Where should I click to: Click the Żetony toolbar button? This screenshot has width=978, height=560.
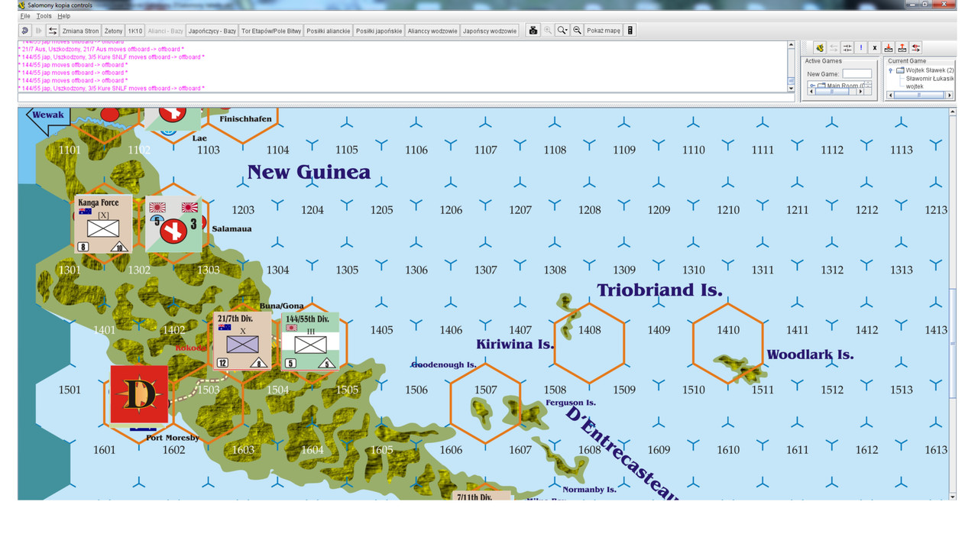click(x=113, y=31)
